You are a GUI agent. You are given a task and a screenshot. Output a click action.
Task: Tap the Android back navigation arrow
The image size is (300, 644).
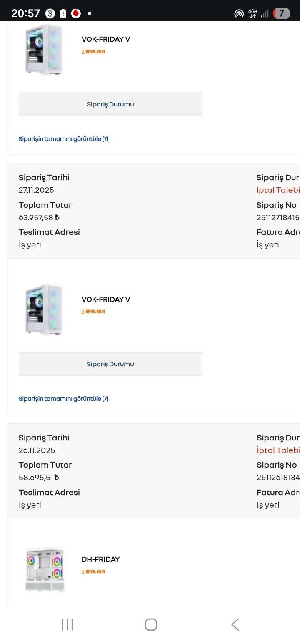click(235, 624)
